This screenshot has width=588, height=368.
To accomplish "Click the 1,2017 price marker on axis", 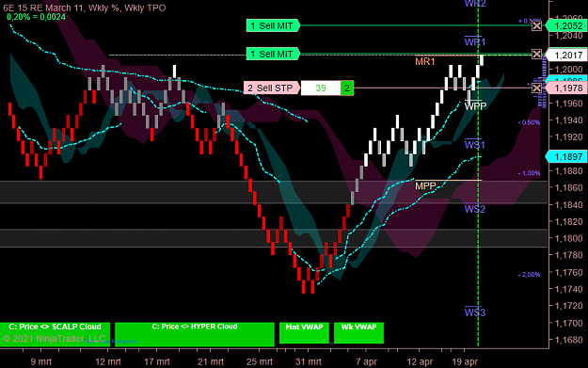I will click(566, 55).
